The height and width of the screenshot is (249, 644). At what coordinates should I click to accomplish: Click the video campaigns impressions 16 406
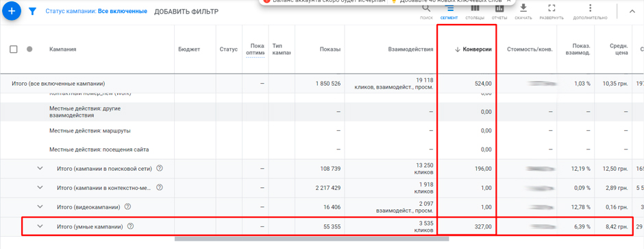332,206
